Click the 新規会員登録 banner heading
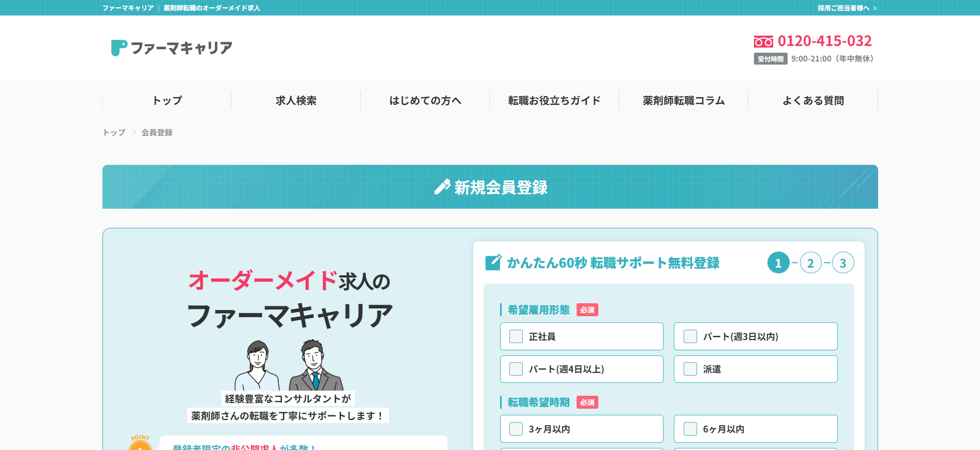Viewport: 980px width, 450px height. pos(501,187)
